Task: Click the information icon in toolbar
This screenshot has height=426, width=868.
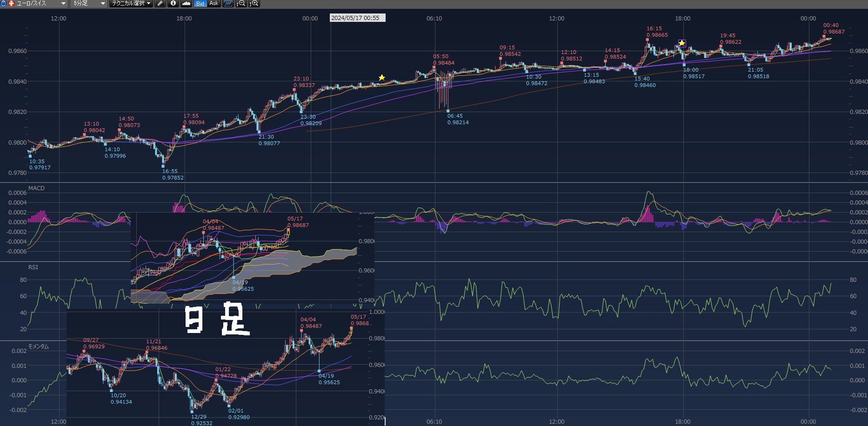Action: point(173,4)
